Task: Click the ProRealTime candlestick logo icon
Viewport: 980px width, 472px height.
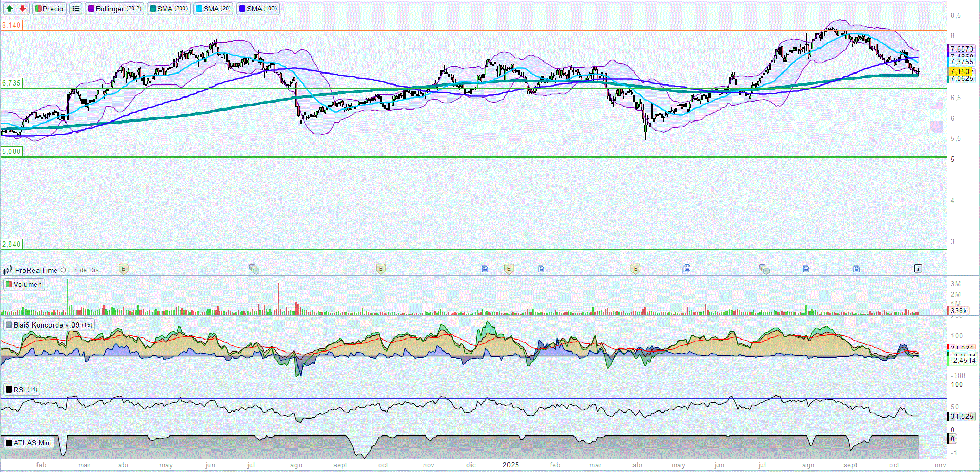Action: (7, 270)
